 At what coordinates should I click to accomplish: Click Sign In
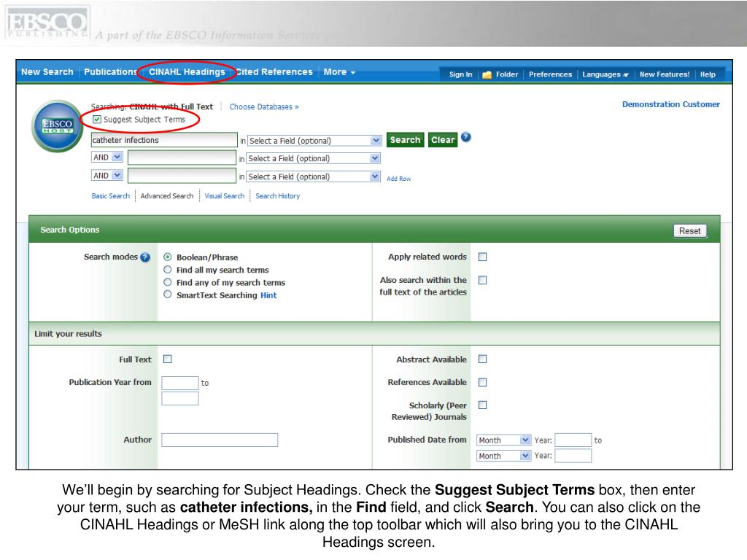tap(461, 74)
